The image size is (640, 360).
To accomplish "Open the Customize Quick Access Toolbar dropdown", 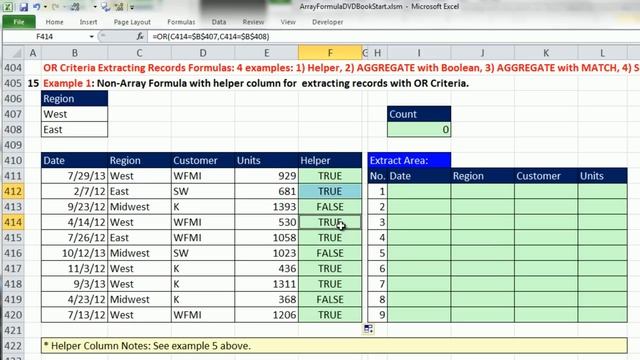I will pyautogui.click(x=132, y=7).
